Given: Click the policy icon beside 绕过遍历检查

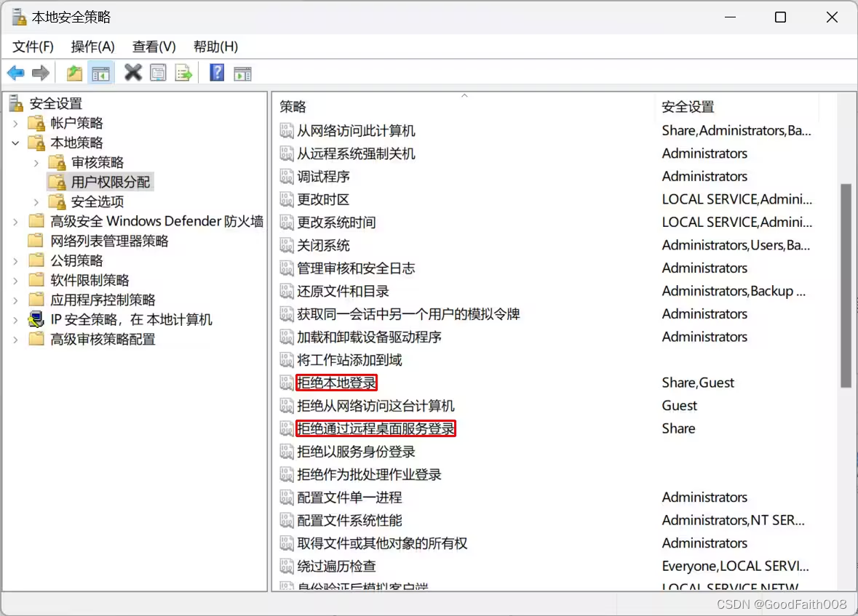Looking at the screenshot, I should coord(287,567).
